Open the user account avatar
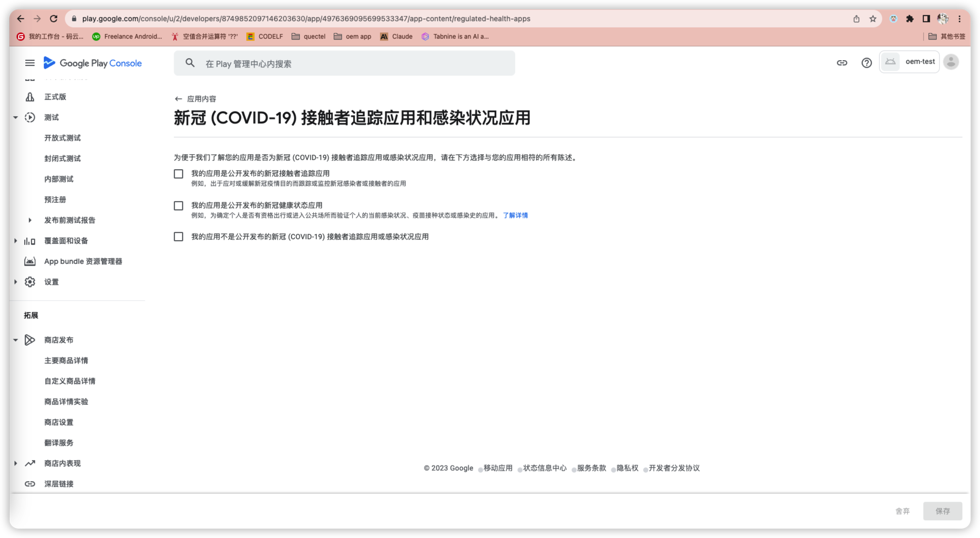 pyautogui.click(x=951, y=62)
